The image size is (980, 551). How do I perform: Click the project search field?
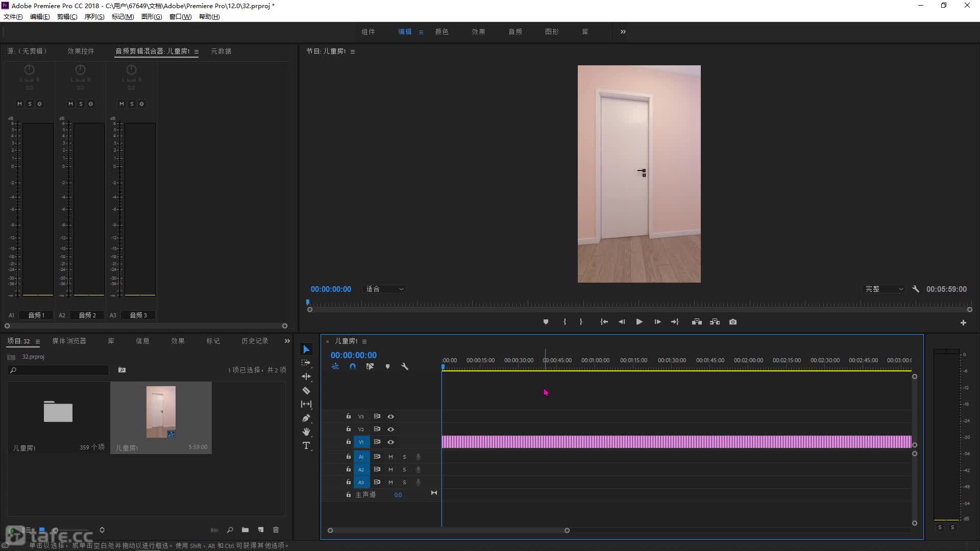pyautogui.click(x=58, y=370)
